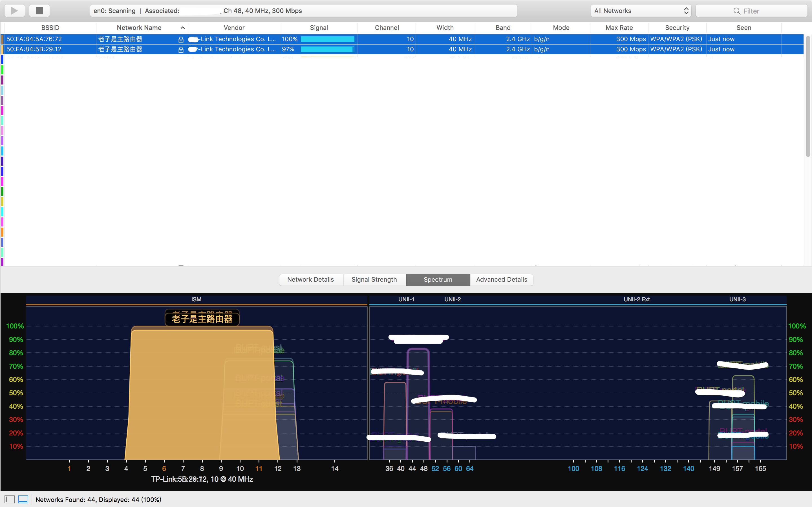Click the Channel column header
The width and height of the screenshot is (812, 507).
coord(387,28)
